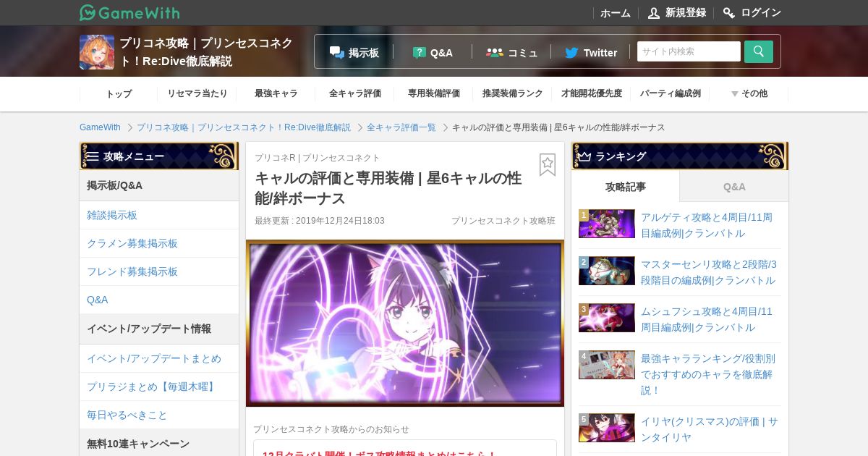Image resolution: width=868 pixels, height=456 pixels.
Task: Open the フレンド募集掲示板 sidebar link
Action: tap(159, 271)
